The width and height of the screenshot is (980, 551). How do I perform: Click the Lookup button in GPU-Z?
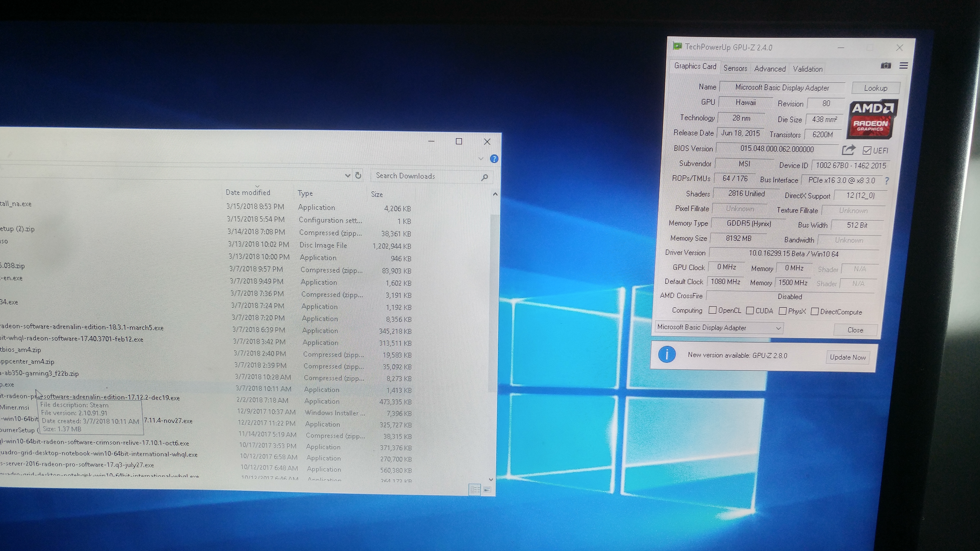pos(875,88)
